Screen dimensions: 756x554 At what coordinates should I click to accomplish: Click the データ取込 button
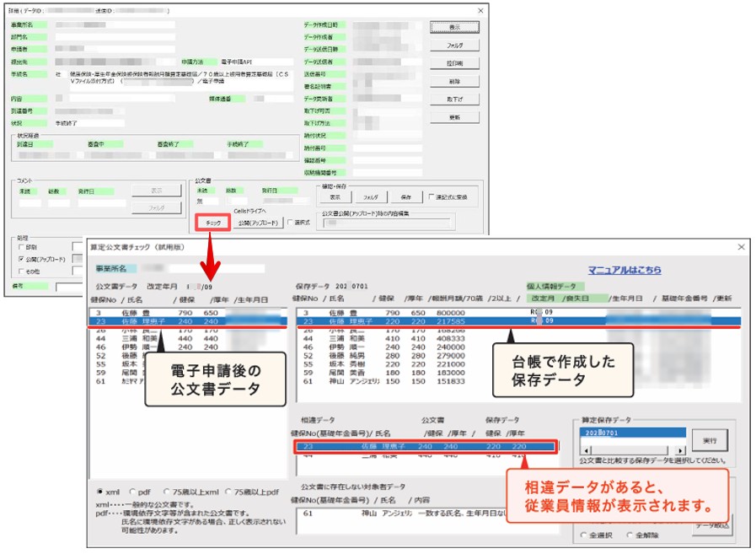click(x=712, y=525)
